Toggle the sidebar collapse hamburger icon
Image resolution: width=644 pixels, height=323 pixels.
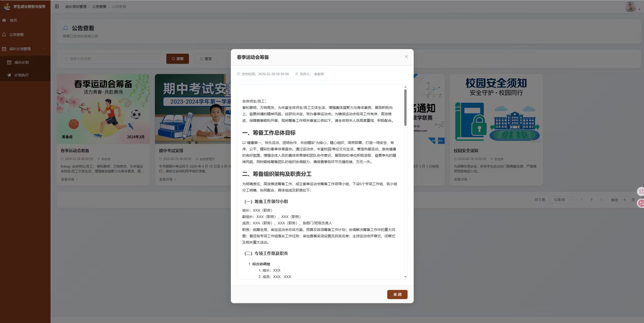click(x=57, y=6)
